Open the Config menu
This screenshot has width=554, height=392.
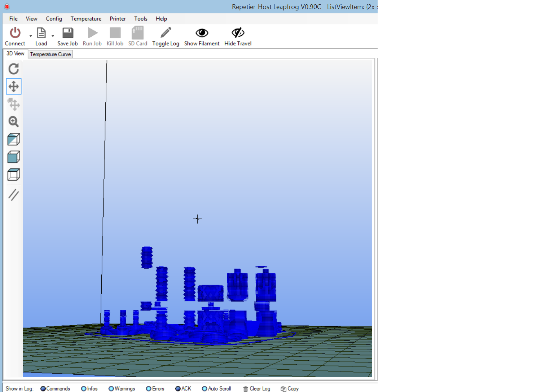coord(54,19)
